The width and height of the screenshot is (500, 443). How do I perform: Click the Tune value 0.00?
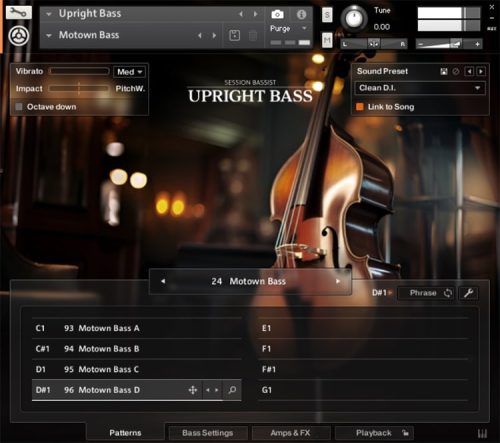click(x=382, y=27)
